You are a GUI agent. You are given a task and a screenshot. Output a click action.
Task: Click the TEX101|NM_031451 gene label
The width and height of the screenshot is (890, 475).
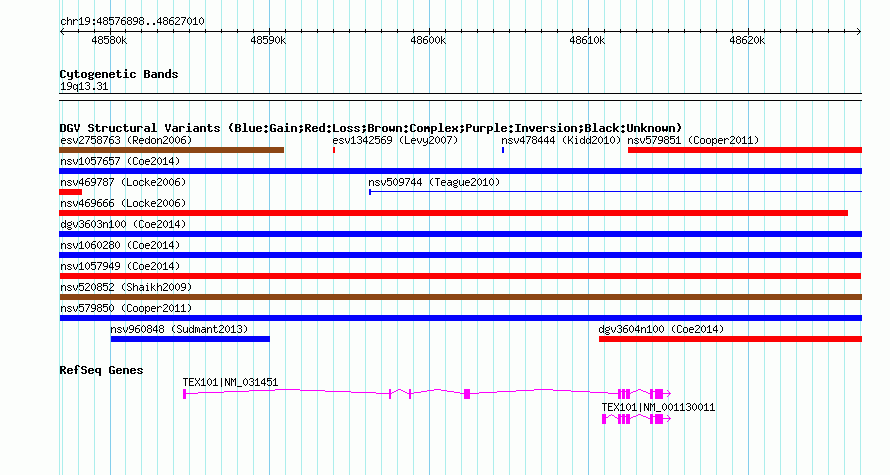click(230, 382)
